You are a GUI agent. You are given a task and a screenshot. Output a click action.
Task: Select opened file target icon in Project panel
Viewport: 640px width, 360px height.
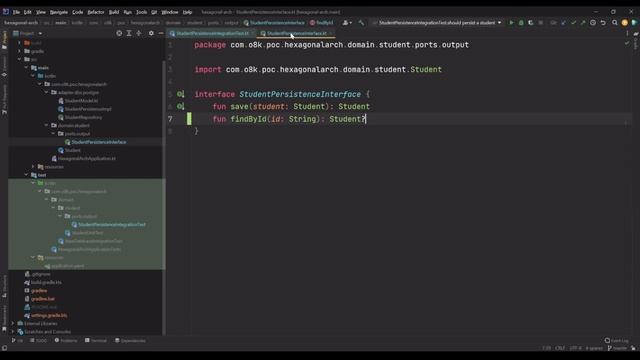pyautogui.click(x=119, y=33)
